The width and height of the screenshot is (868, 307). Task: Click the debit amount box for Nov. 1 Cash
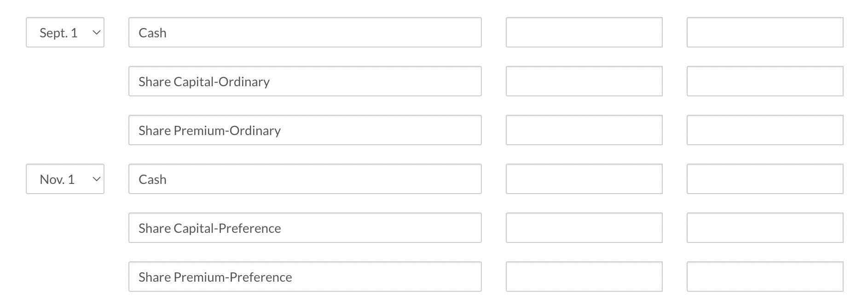point(584,179)
